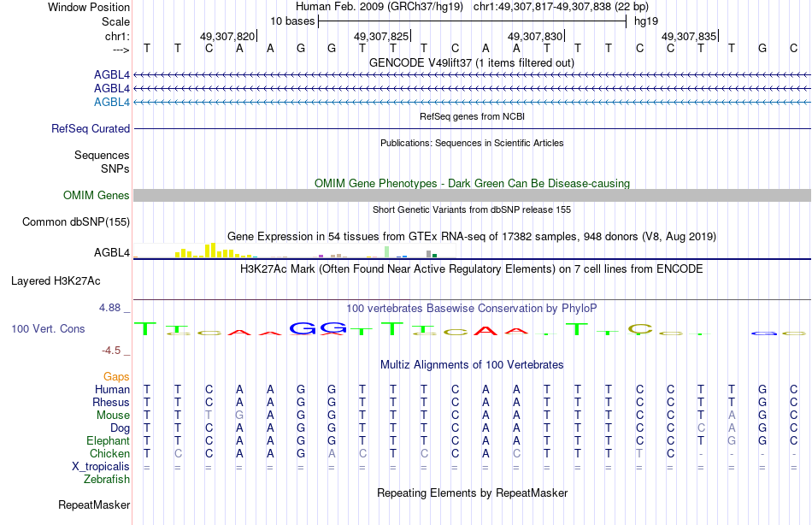812x525 pixels.
Task: Click the GTEx AGBL4 expression bar chart
Action: tap(295, 251)
